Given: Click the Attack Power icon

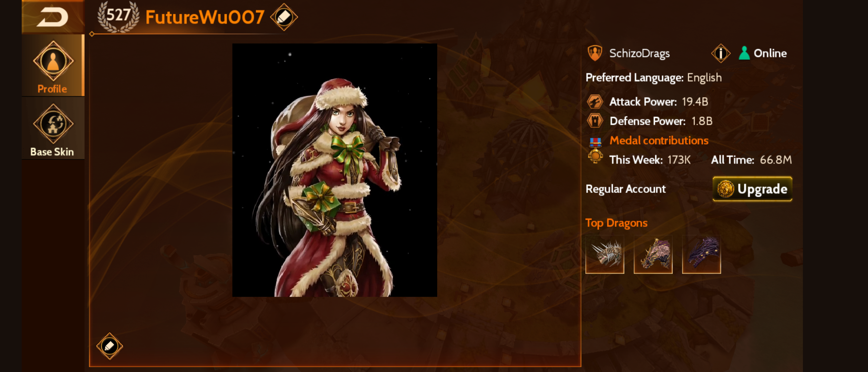Looking at the screenshot, I should coord(595,102).
